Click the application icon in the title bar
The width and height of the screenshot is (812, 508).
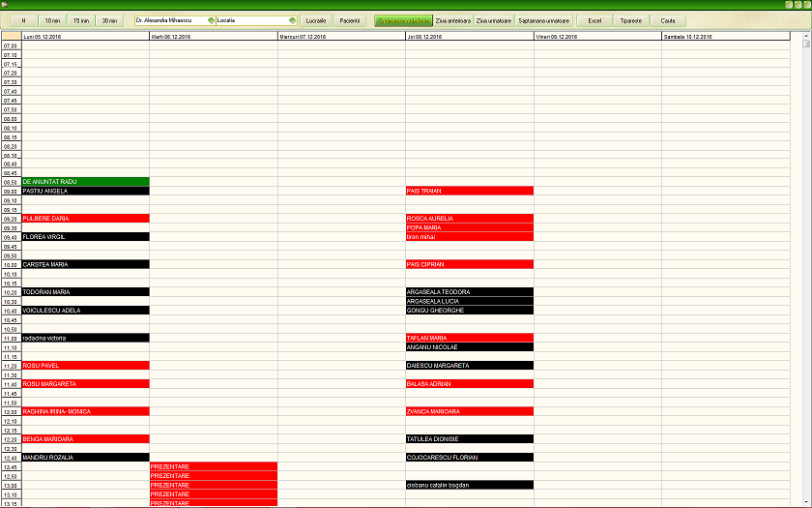7,5
